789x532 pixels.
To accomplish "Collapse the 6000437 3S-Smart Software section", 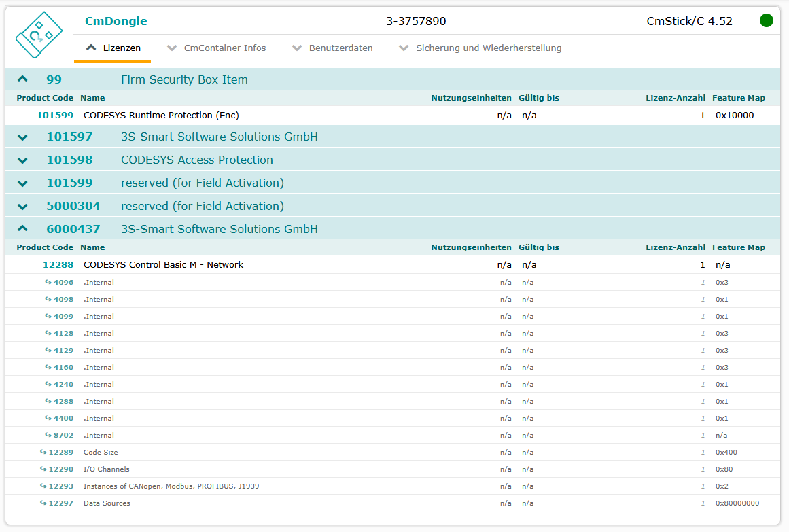I will click(22, 229).
